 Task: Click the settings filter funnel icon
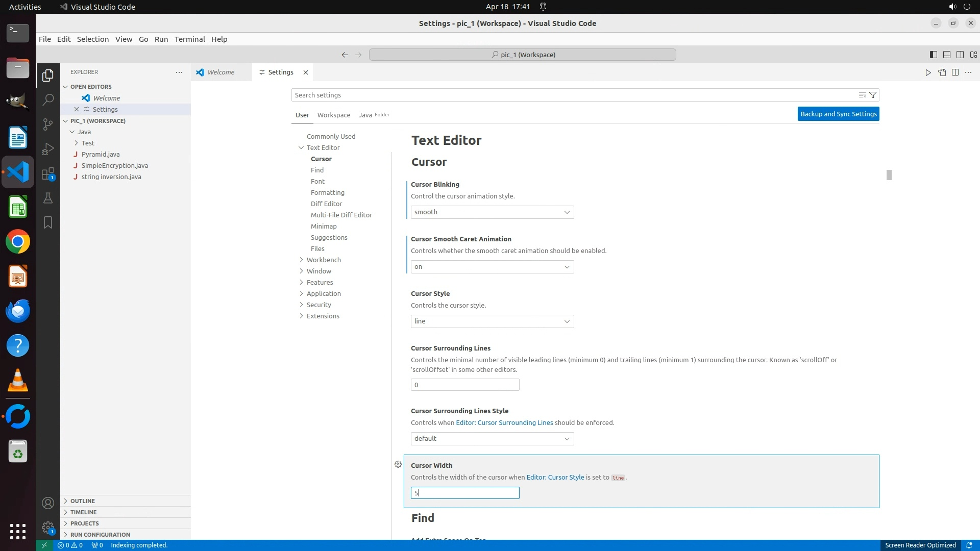pos(873,95)
